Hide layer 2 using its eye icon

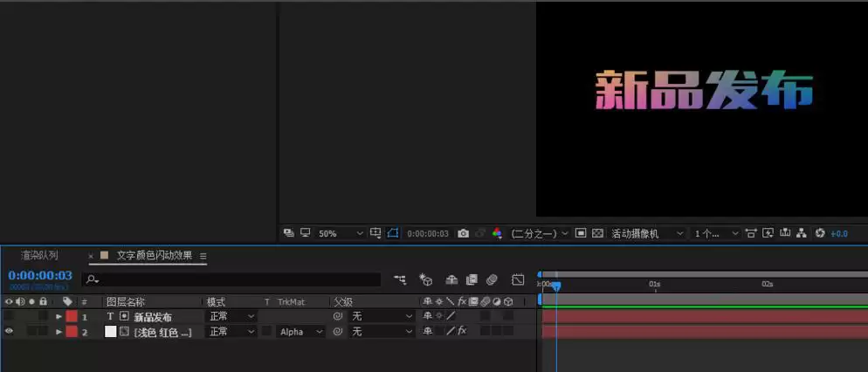click(x=9, y=331)
